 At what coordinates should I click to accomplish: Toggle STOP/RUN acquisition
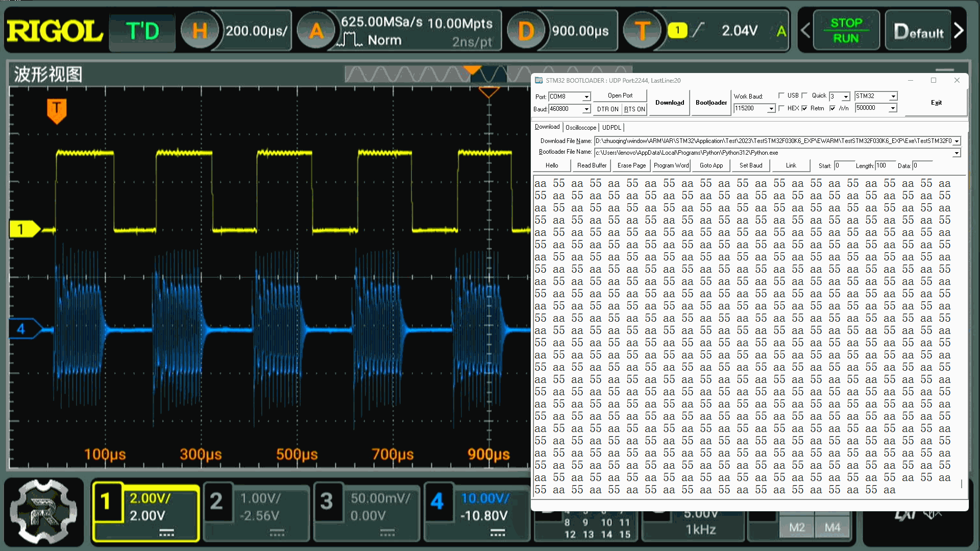tap(846, 31)
